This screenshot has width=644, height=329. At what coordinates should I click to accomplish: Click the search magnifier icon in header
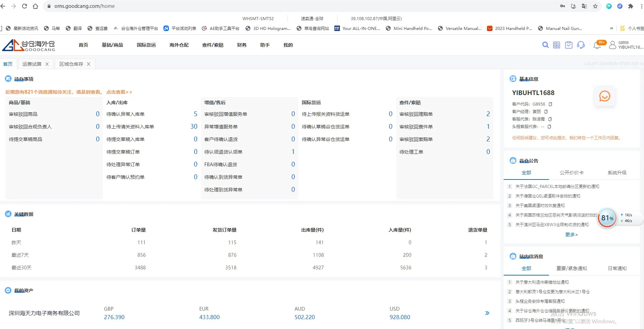[545, 45]
